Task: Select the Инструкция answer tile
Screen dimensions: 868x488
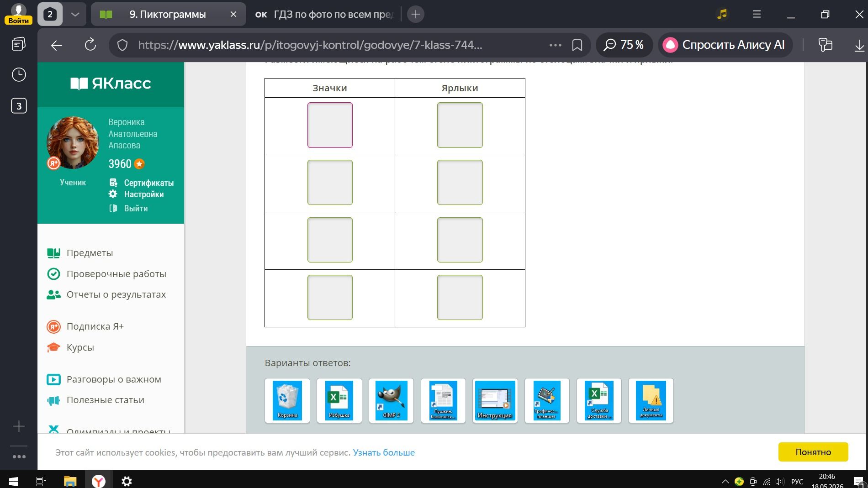Action: pyautogui.click(x=495, y=400)
